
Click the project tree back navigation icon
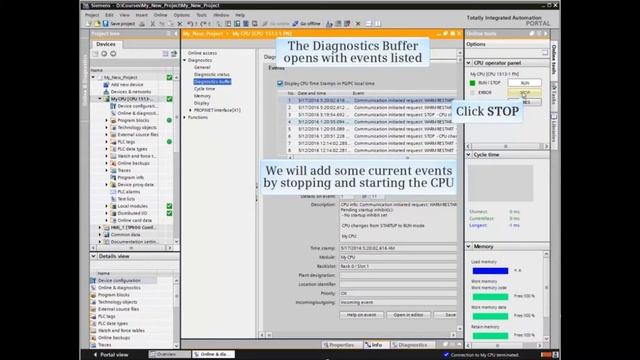pos(104,53)
